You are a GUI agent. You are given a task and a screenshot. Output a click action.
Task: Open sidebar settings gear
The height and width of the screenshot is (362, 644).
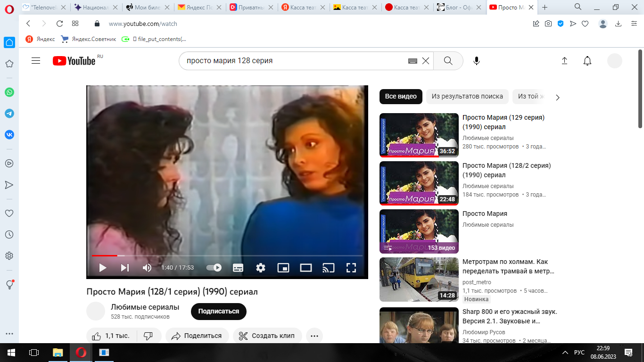[x=9, y=255]
